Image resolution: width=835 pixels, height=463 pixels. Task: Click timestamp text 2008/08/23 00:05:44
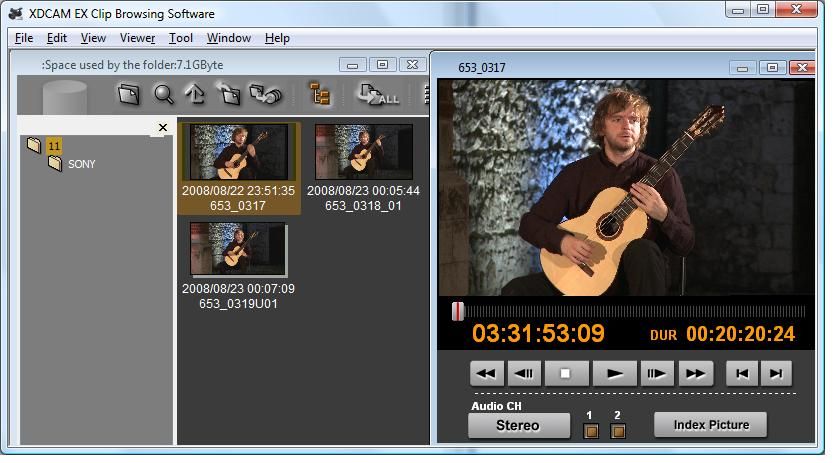point(363,191)
